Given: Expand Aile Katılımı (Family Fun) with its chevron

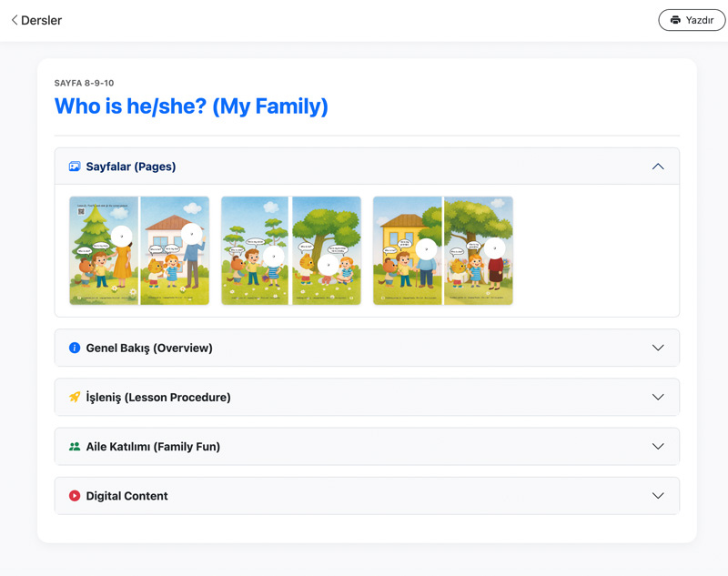Looking at the screenshot, I should click(658, 447).
